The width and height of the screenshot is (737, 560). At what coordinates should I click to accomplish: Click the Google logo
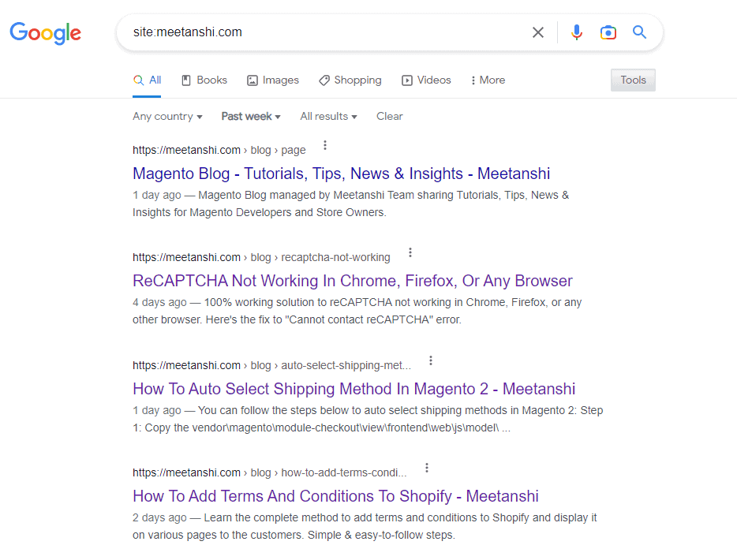tap(45, 33)
